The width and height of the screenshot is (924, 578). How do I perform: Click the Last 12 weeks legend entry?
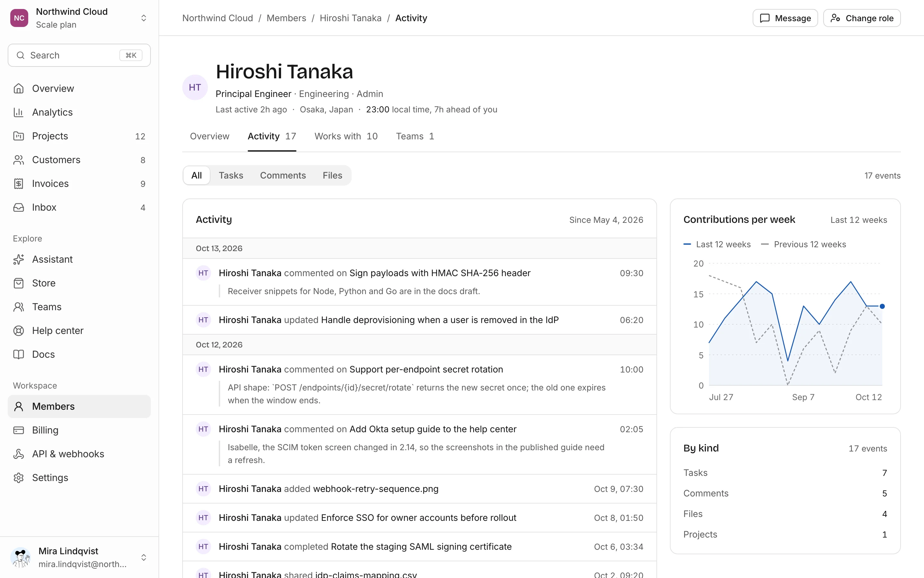click(x=717, y=244)
